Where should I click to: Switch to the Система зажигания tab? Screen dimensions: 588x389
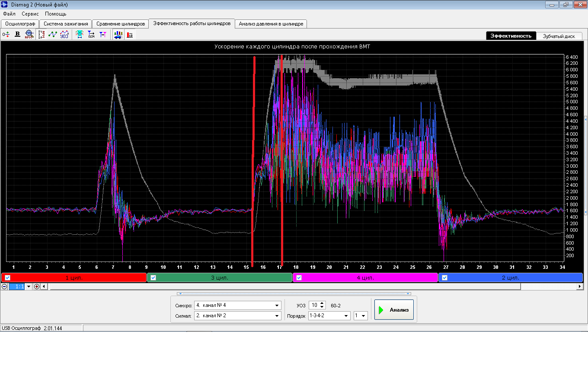(x=66, y=24)
